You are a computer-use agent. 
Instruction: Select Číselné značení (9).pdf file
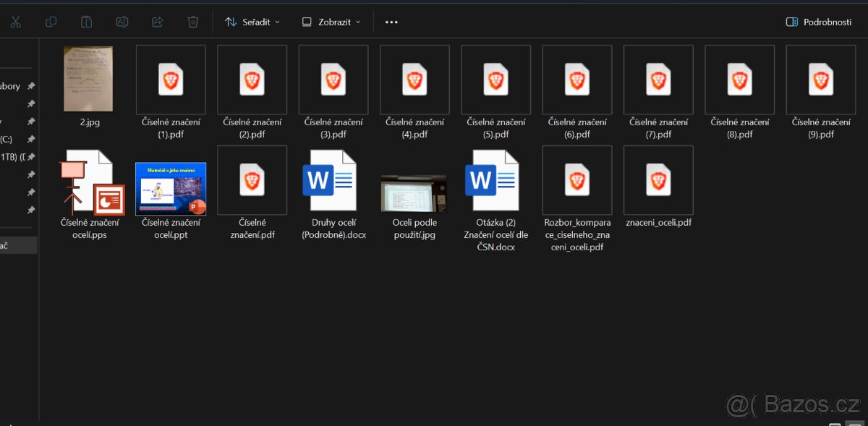(820, 80)
